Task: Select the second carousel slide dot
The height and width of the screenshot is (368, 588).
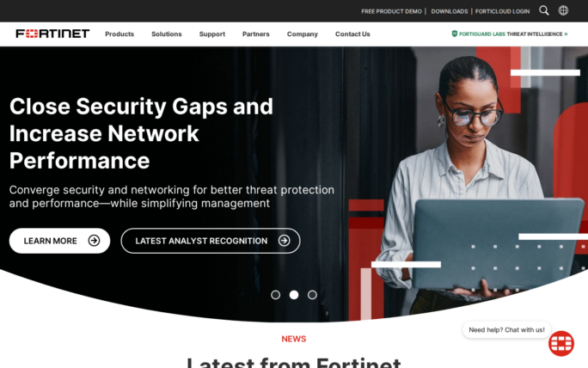Action: click(294, 295)
